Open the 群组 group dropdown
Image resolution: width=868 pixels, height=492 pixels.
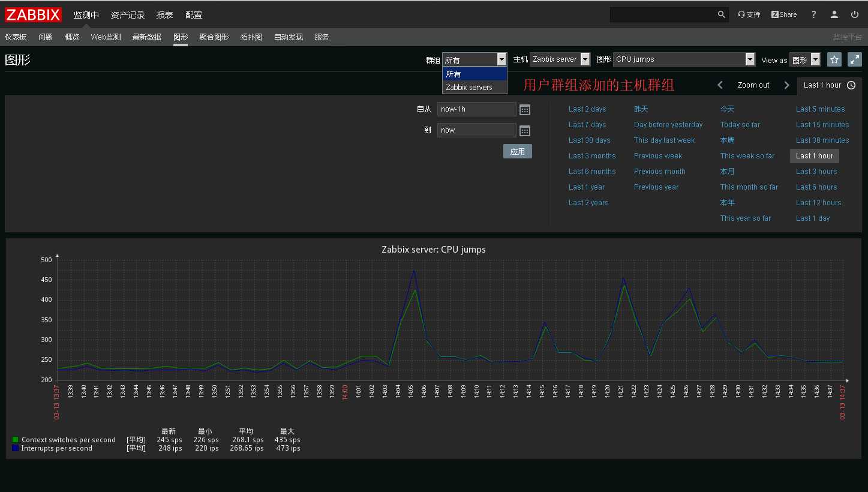point(474,59)
